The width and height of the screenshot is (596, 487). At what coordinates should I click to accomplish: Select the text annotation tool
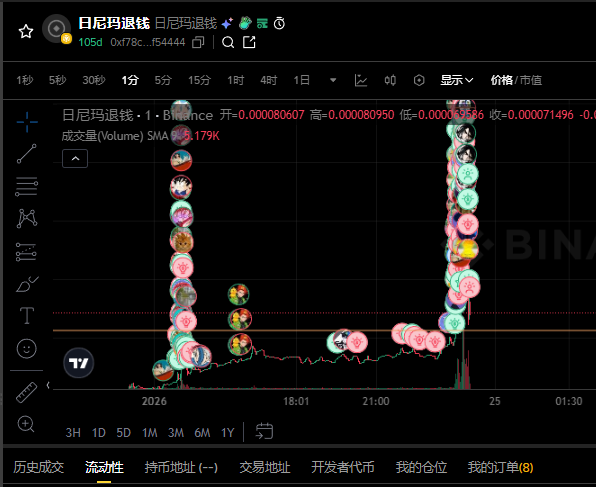pyautogui.click(x=27, y=316)
